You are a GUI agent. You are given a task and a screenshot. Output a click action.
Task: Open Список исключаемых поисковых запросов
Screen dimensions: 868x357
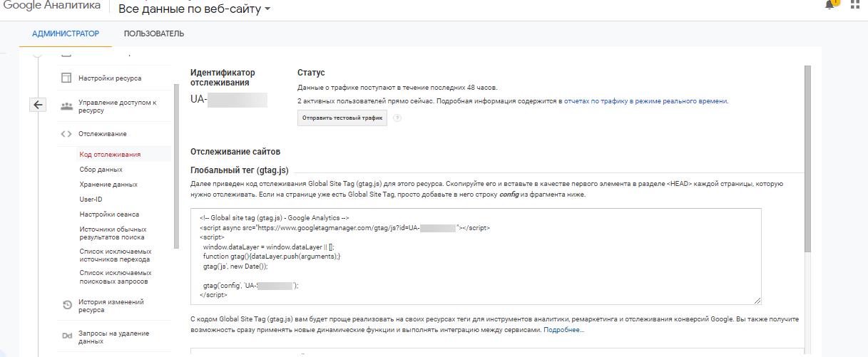[x=116, y=276]
